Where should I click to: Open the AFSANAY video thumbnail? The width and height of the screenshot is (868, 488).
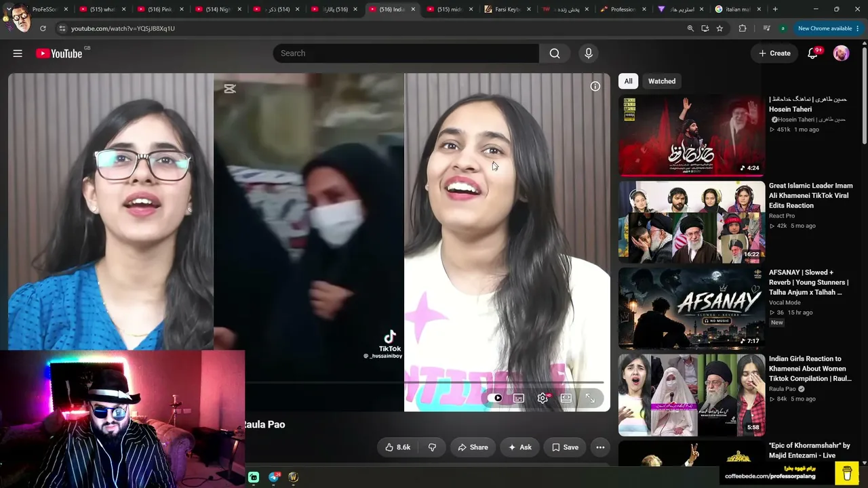coord(692,308)
